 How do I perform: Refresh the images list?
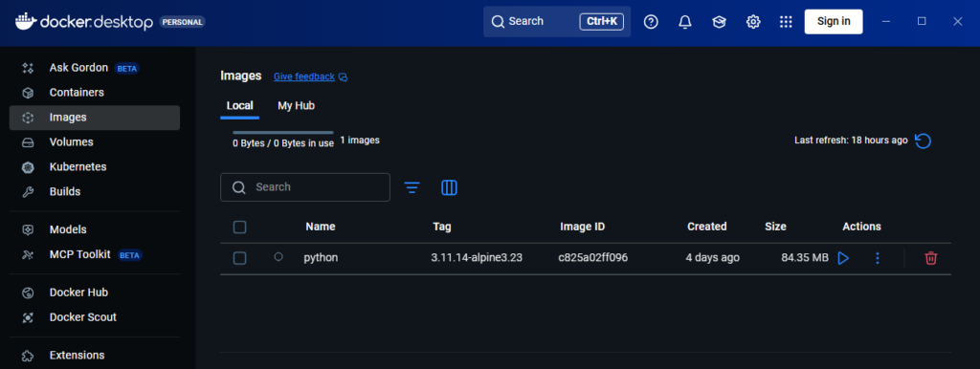924,141
